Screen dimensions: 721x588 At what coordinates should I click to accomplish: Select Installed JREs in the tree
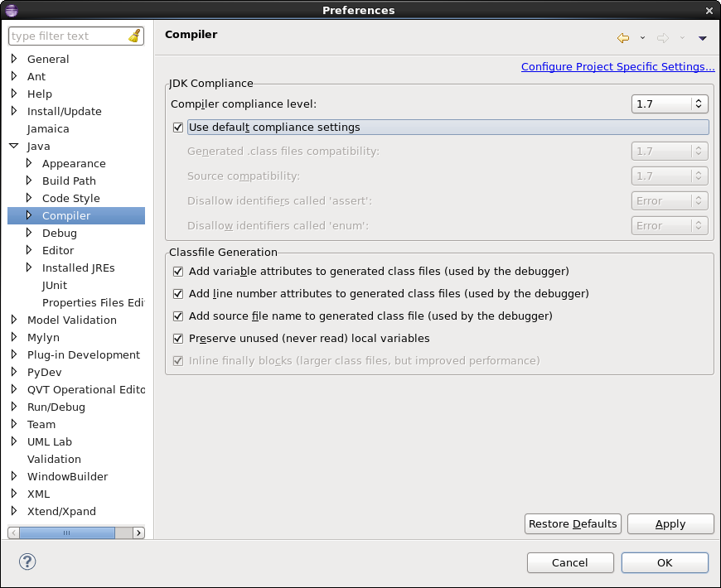coord(78,267)
